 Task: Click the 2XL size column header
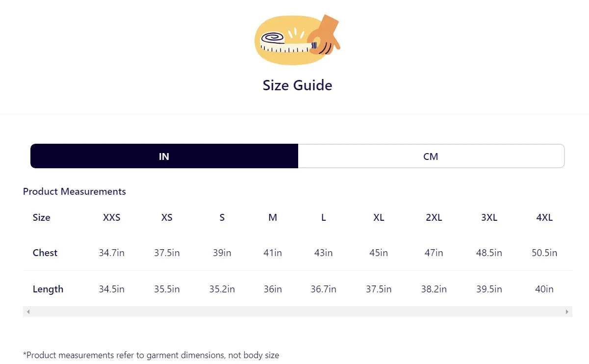434,217
